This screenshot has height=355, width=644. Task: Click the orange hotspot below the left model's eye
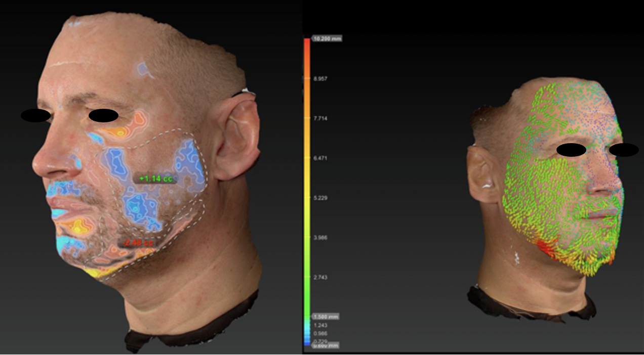click(x=124, y=129)
